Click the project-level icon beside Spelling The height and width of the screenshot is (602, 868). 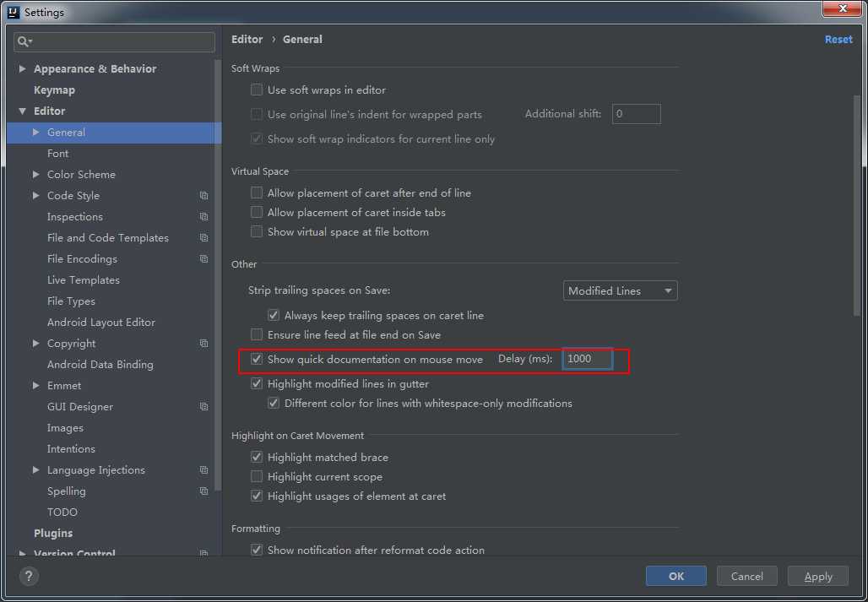(203, 491)
